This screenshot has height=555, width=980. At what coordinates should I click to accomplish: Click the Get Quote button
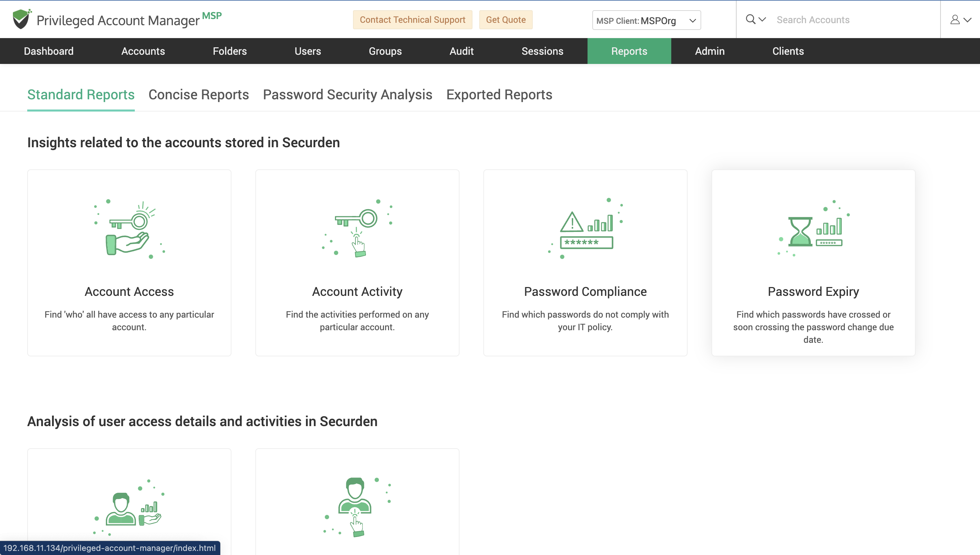tap(505, 19)
